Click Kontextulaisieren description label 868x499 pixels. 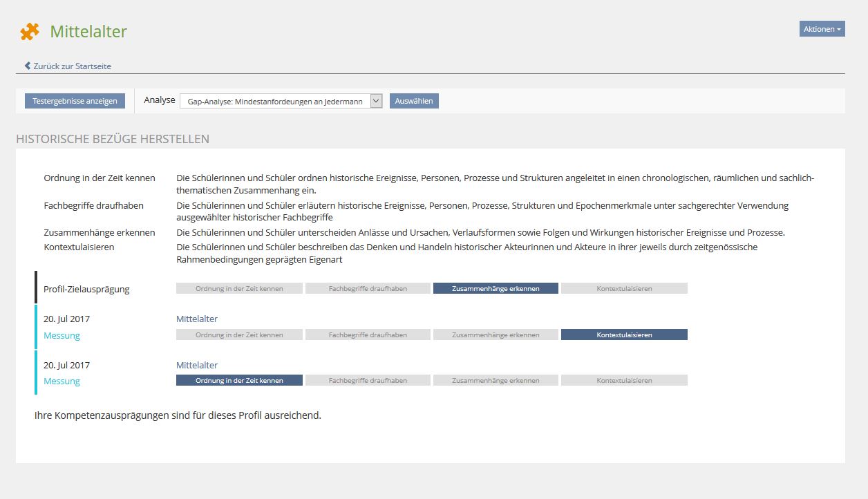[79, 247]
